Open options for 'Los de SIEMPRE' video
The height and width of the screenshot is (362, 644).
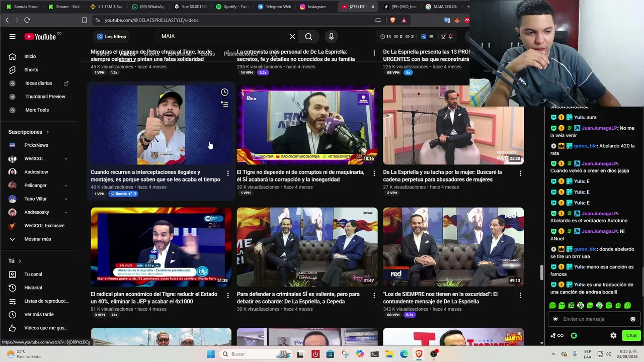(520, 296)
